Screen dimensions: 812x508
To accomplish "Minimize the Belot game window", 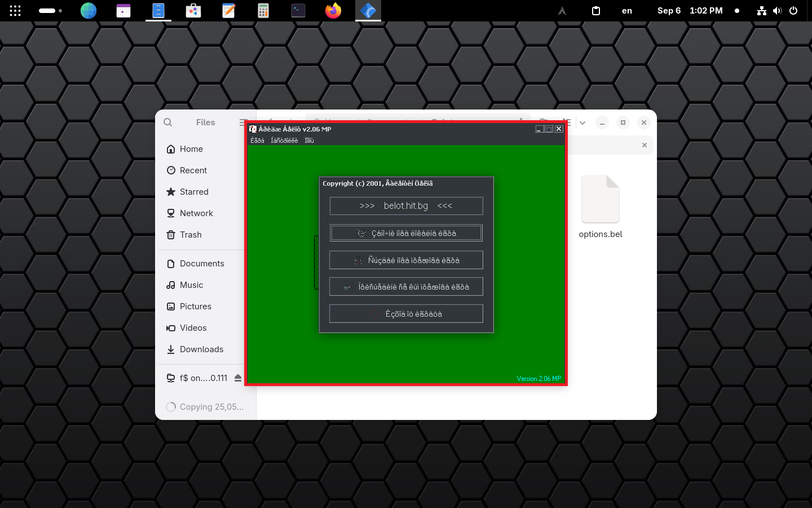I will coord(539,129).
